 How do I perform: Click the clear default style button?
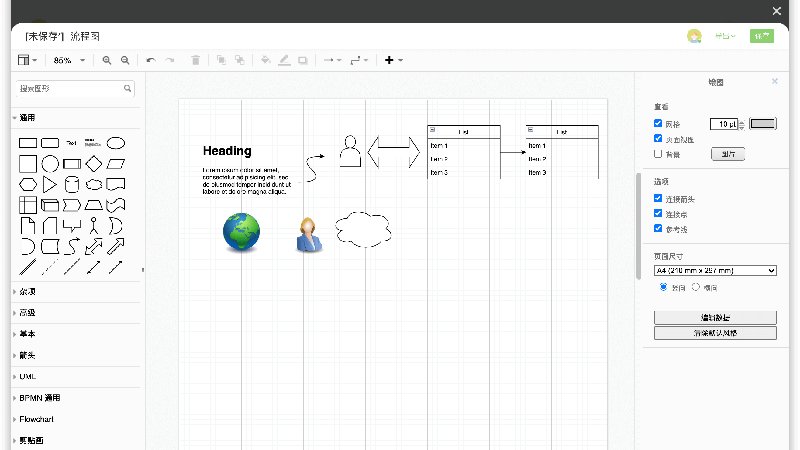[715, 333]
